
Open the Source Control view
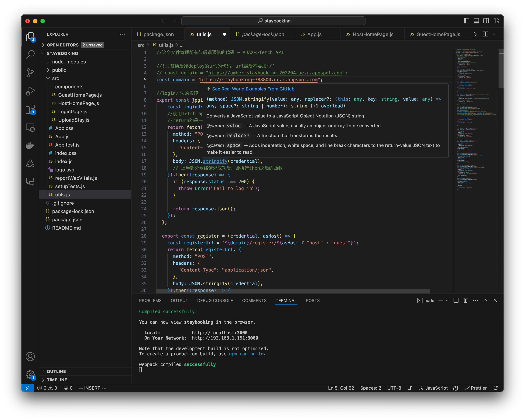pos(30,73)
